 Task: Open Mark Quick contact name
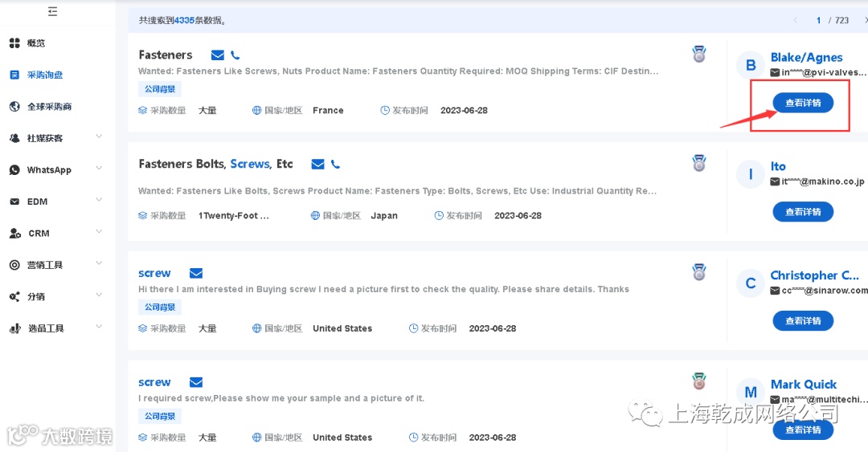804,385
